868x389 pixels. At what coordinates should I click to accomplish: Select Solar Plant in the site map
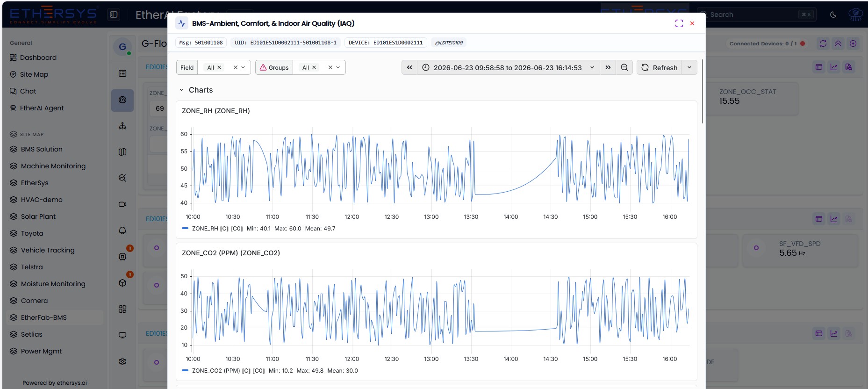pyautogui.click(x=38, y=216)
